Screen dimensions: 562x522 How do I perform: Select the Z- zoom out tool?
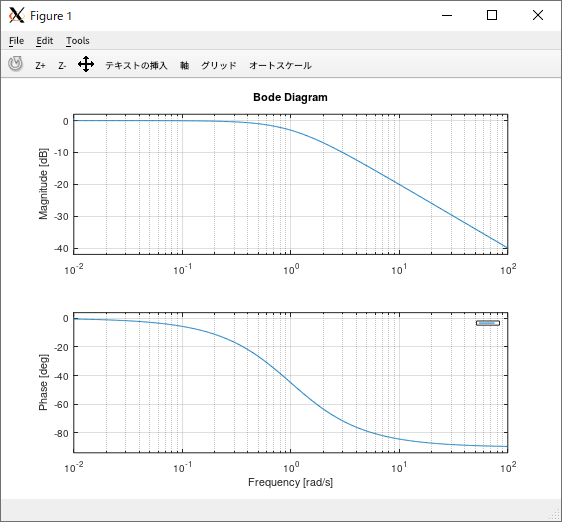pyautogui.click(x=62, y=66)
